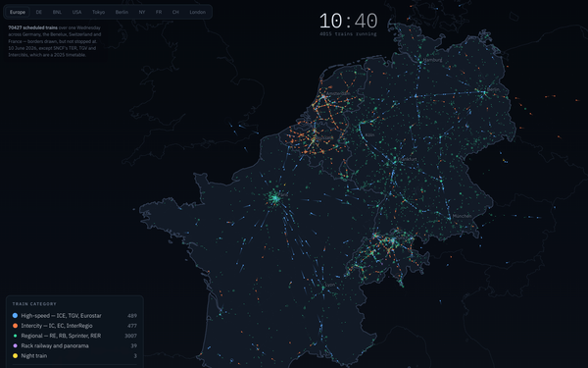Select the Tokyo tab
Viewport: 588px width, 368px height.
[x=99, y=12]
